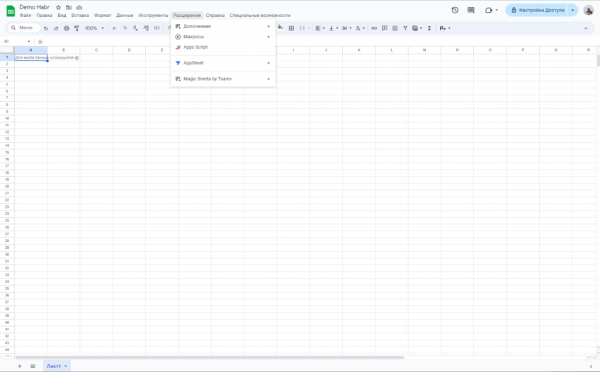Click the vertical scrollbar thumb
600x372 pixels.
point(598,60)
